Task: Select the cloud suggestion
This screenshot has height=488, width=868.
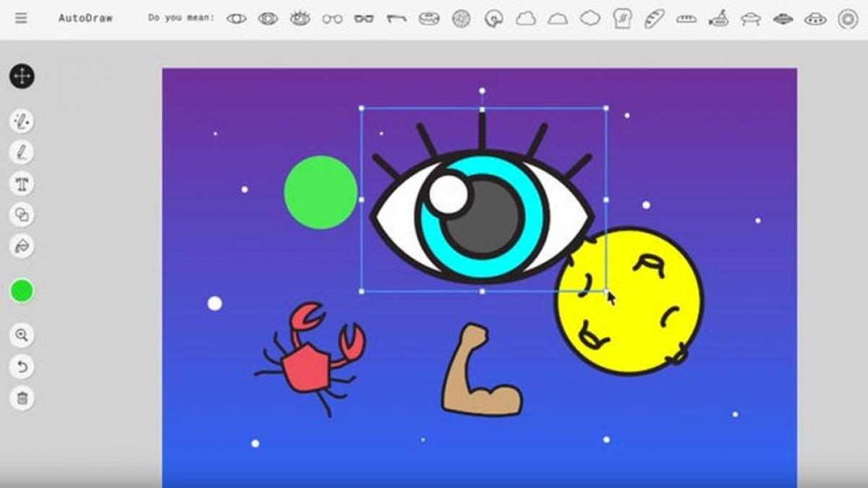Action: tap(524, 17)
